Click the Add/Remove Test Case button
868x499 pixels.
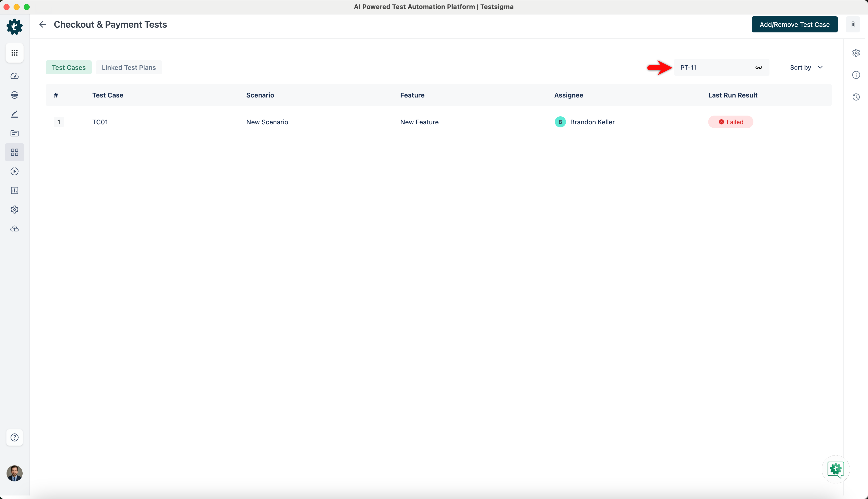(x=794, y=25)
